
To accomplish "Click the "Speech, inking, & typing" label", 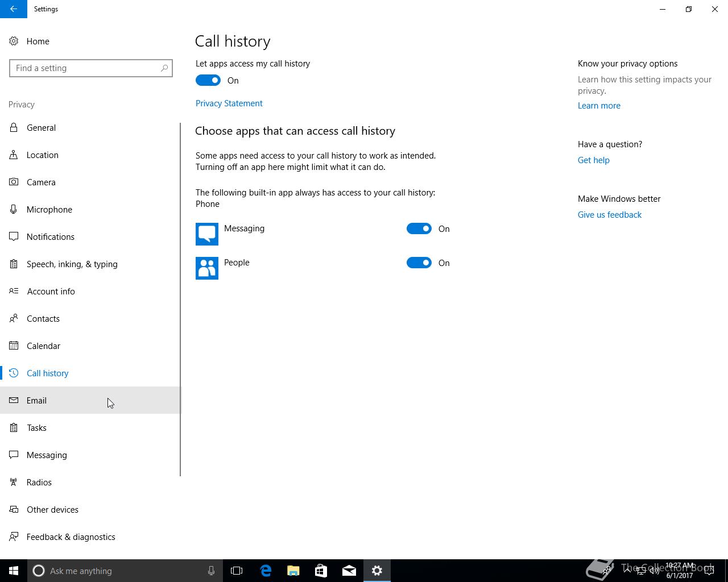I will [x=72, y=264].
